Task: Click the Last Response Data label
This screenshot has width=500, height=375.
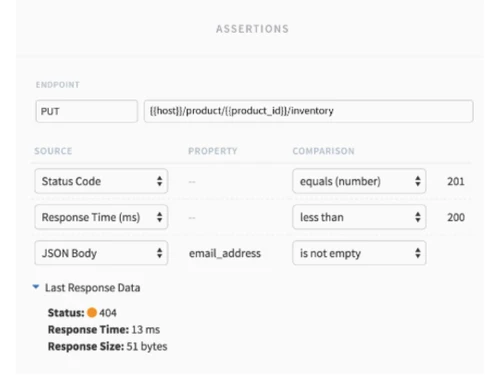Action: [x=93, y=288]
